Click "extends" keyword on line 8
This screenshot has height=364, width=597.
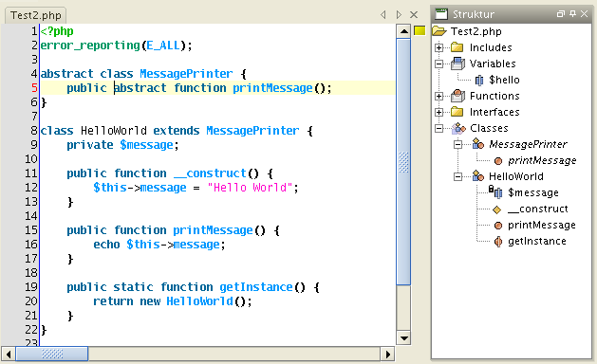pyautogui.click(x=177, y=131)
